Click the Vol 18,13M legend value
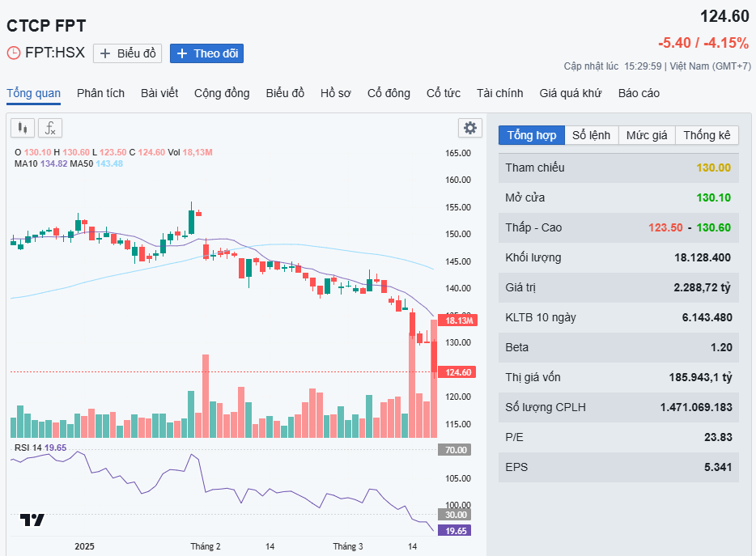 click(x=190, y=152)
